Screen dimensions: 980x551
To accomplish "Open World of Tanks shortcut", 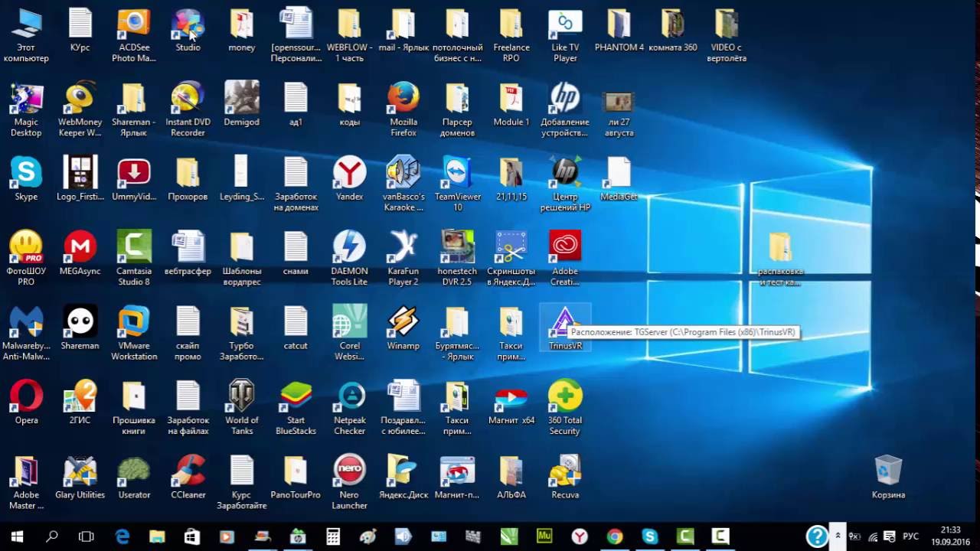I will pos(242,408).
